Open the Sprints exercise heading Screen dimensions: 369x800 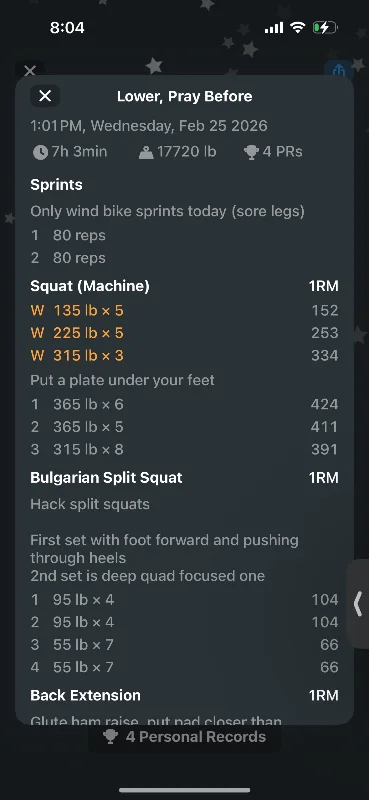tap(56, 185)
